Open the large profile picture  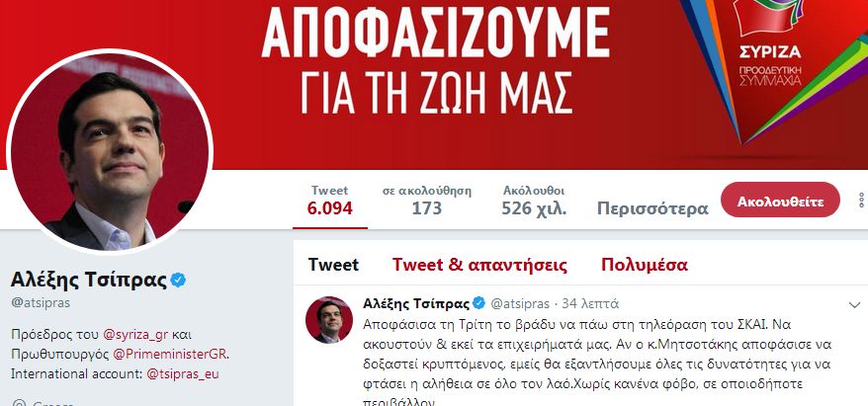pyautogui.click(x=110, y=150)
